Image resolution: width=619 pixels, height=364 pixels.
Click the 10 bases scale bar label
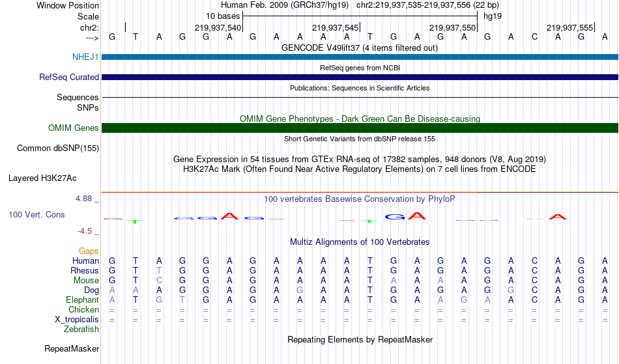point(223,16)
